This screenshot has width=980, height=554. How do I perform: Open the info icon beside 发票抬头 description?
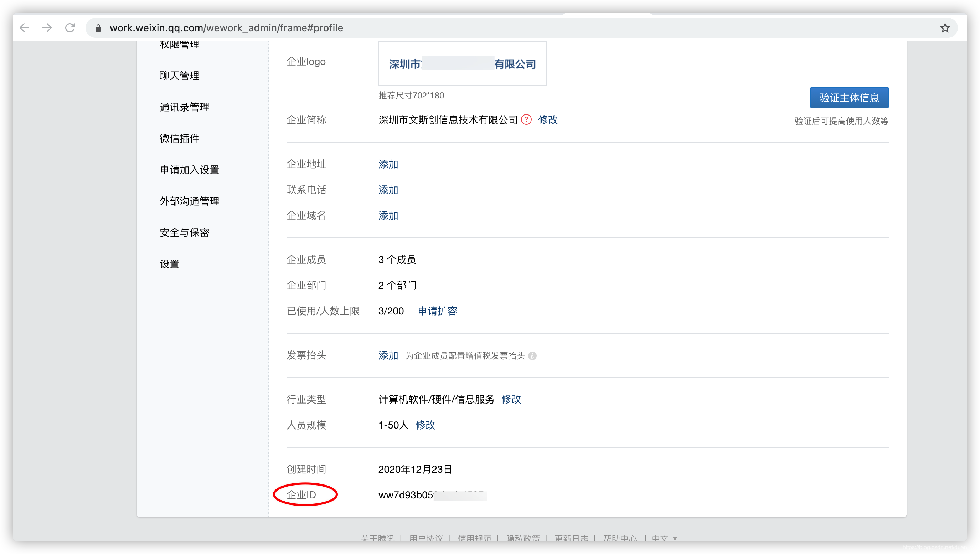click(x=533, y=355)
